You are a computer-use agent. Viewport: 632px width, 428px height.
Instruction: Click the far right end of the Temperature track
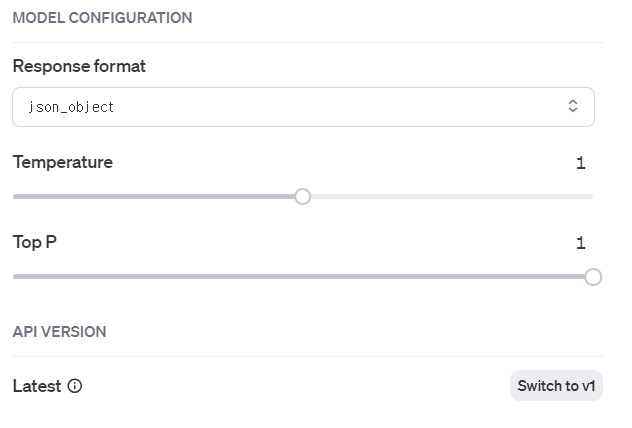click(x=590, y=196)
